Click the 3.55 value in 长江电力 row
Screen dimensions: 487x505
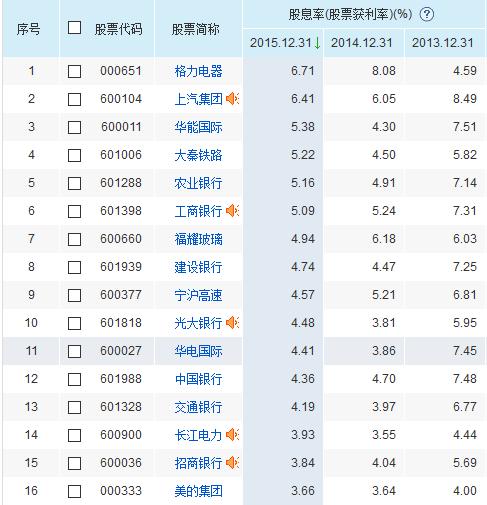(x=384, y=435)
